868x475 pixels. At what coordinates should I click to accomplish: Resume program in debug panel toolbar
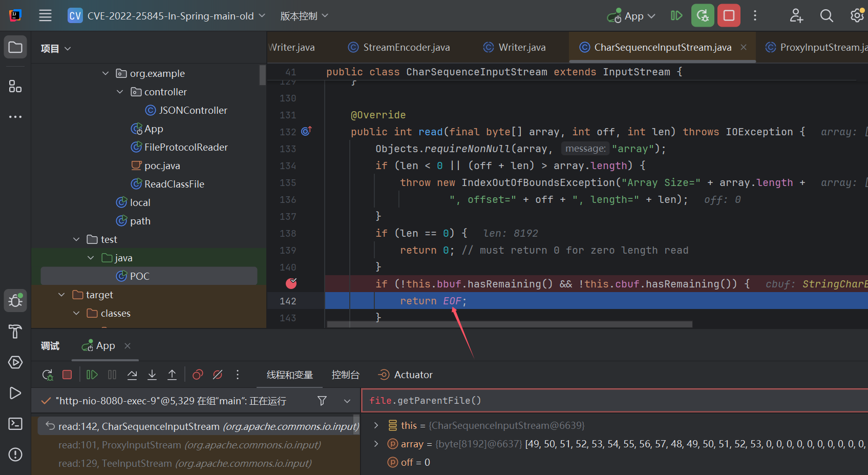(92, 375)
